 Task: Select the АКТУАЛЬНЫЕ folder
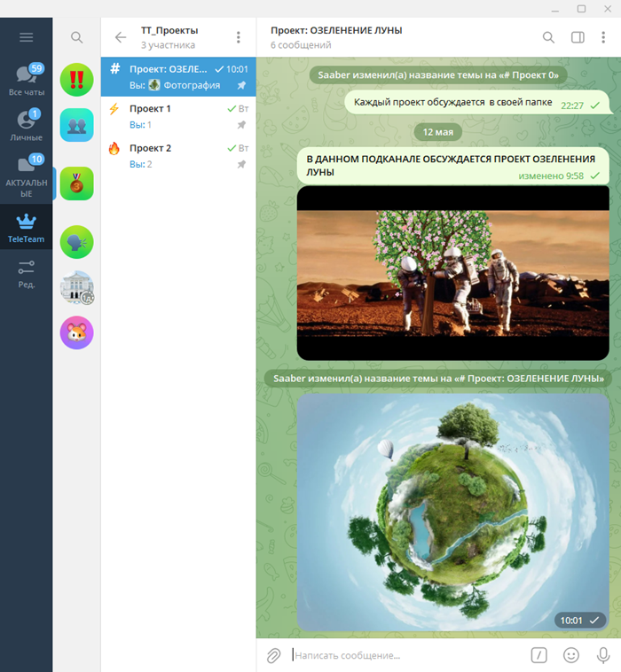(x=26, y=176)
